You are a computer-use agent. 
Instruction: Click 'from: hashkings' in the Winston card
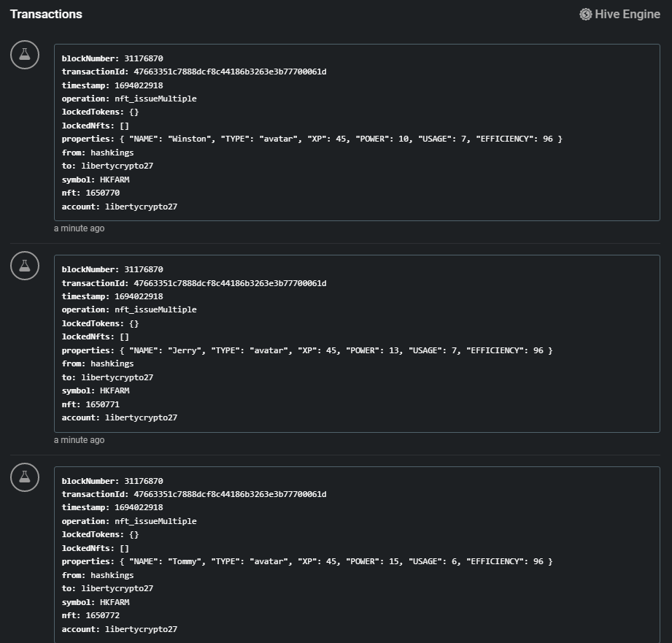(x=98, y=153)
